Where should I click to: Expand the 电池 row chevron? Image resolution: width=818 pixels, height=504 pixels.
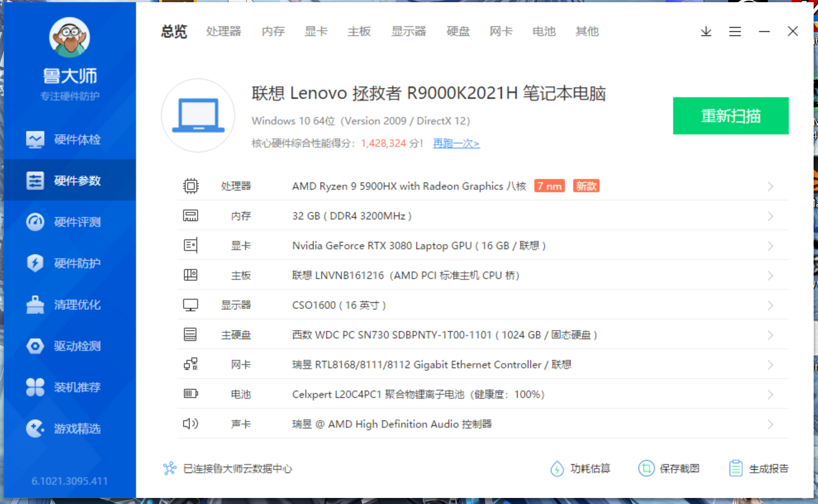[770, 395]
